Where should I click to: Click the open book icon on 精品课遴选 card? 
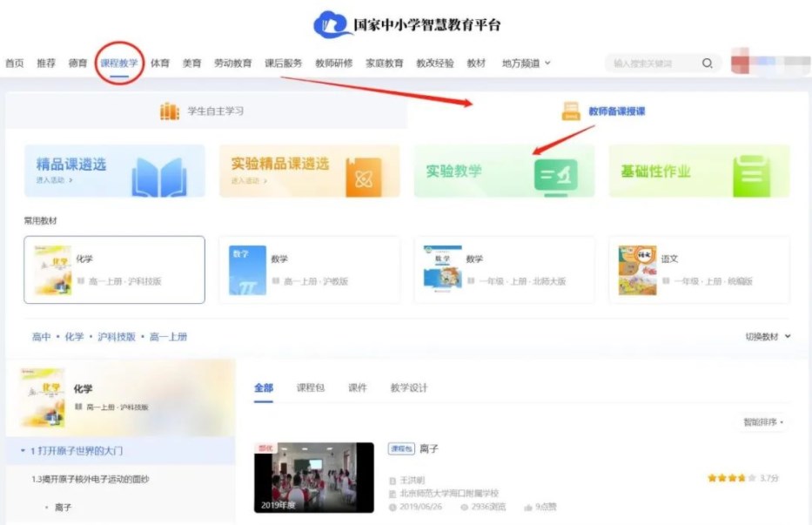pos(159,178)
